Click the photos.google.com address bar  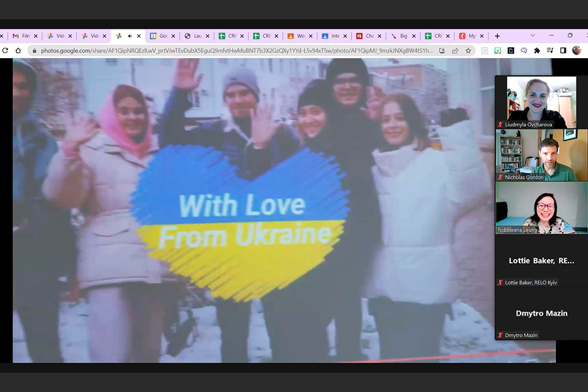point(237,51)
